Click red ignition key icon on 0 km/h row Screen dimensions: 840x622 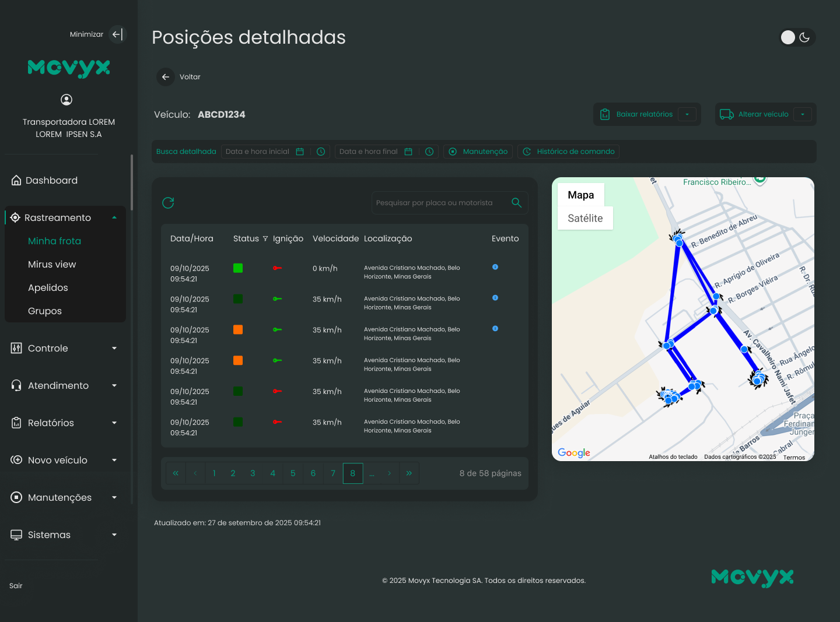(x=277, y=268)
